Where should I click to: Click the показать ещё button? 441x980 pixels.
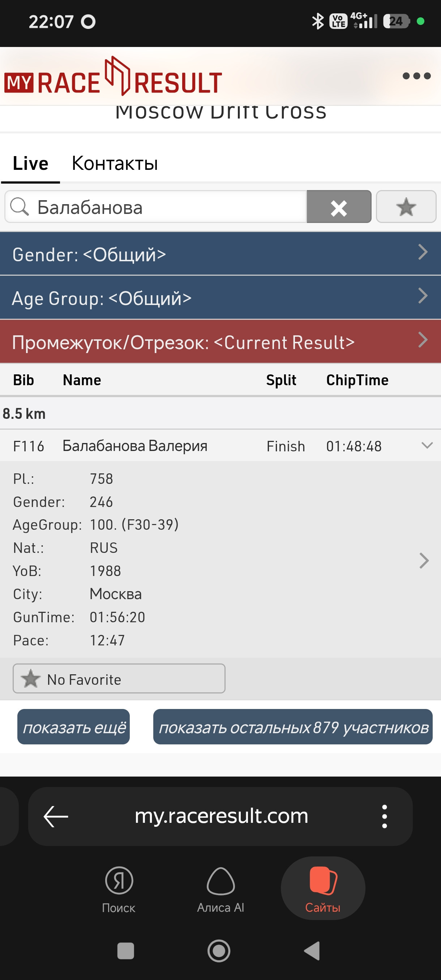tap(73, 727)
